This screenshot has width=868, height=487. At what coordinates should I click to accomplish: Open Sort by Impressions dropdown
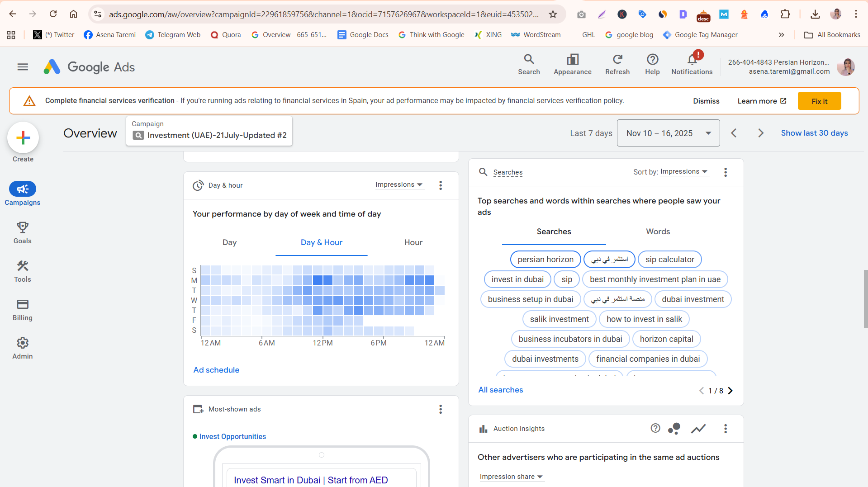tap(684, 172)
